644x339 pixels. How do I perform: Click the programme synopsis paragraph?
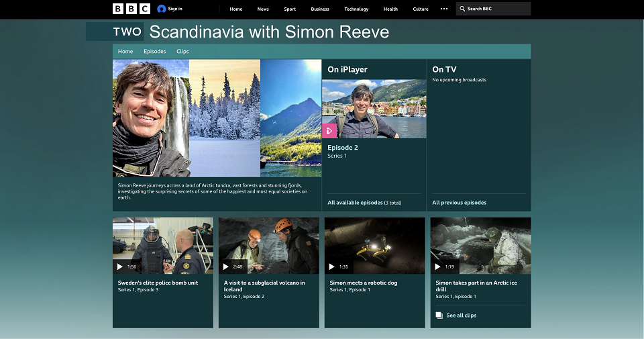pyautogui.click(x=213, y=191)
